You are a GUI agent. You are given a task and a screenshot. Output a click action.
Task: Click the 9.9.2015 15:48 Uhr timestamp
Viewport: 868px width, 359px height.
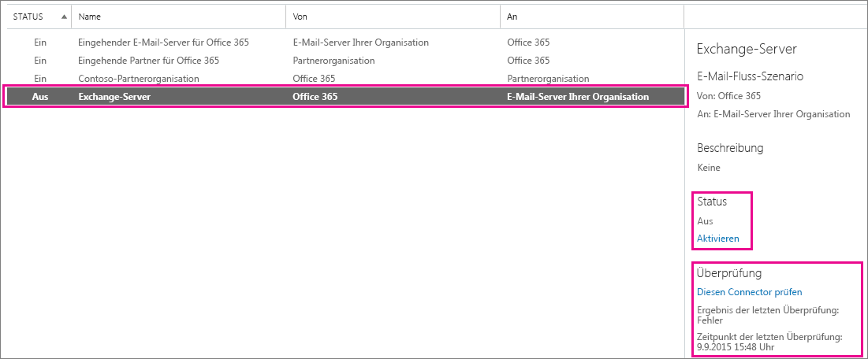(x=735, y=347)
